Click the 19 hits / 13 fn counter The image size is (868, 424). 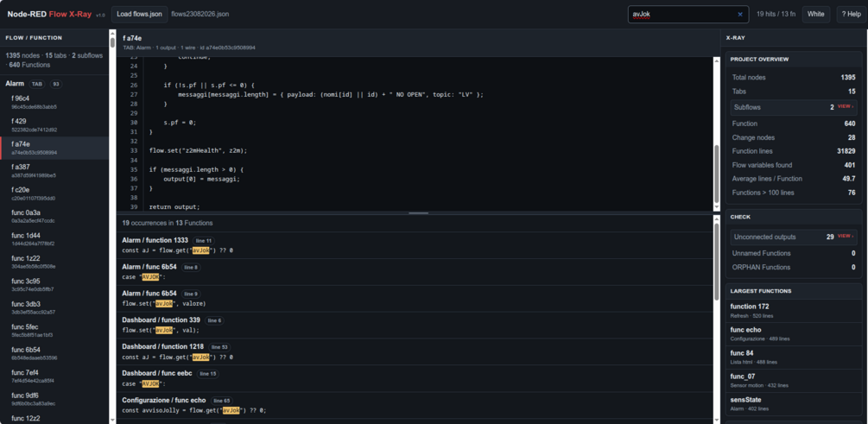coord(776,14)
